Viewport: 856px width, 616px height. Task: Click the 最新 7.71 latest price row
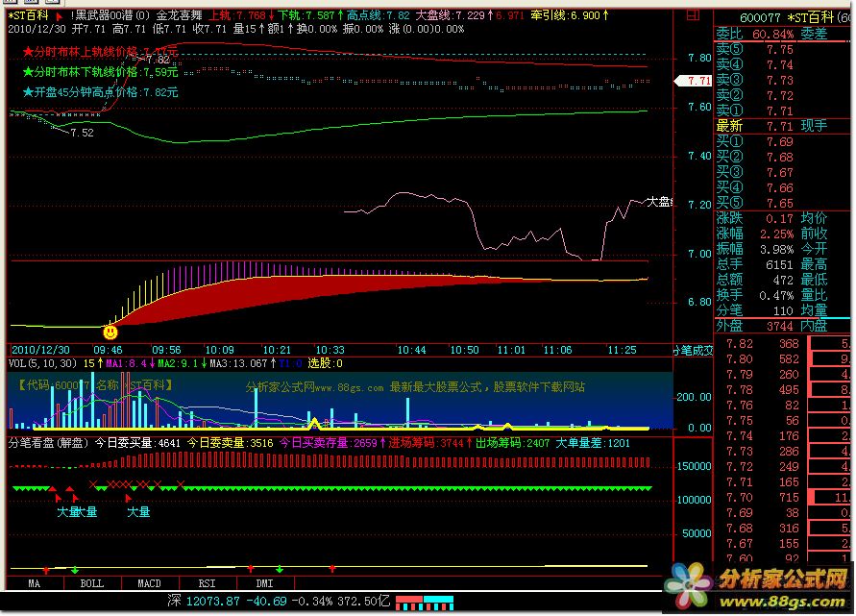click(x=755, y=126)
